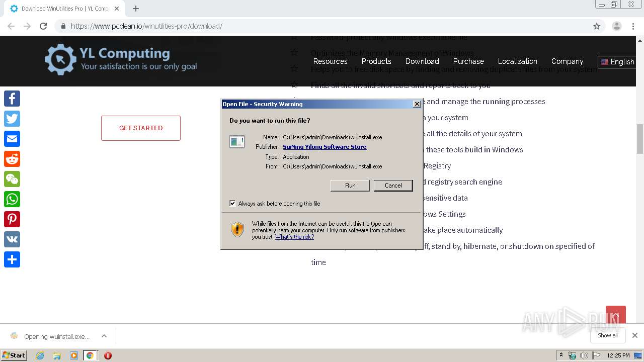Click the page vertical scrollbar thumb
Image resolution: width=644 pixels, height=362 pixels.
[x=640, y=139]
